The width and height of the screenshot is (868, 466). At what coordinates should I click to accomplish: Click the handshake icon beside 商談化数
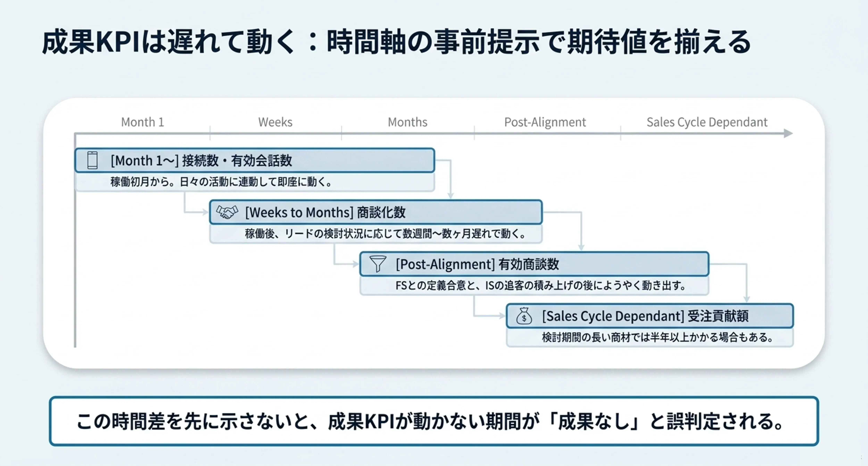[x=227, y=212]
